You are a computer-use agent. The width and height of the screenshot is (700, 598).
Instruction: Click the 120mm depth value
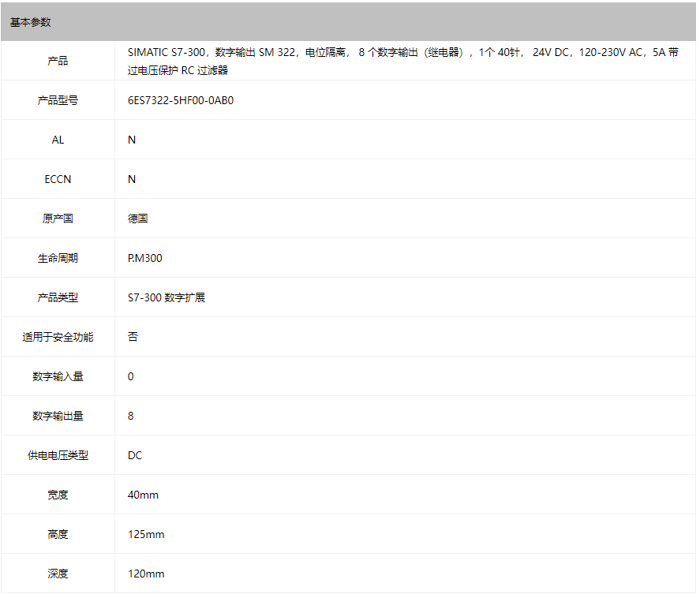(146, 574)
